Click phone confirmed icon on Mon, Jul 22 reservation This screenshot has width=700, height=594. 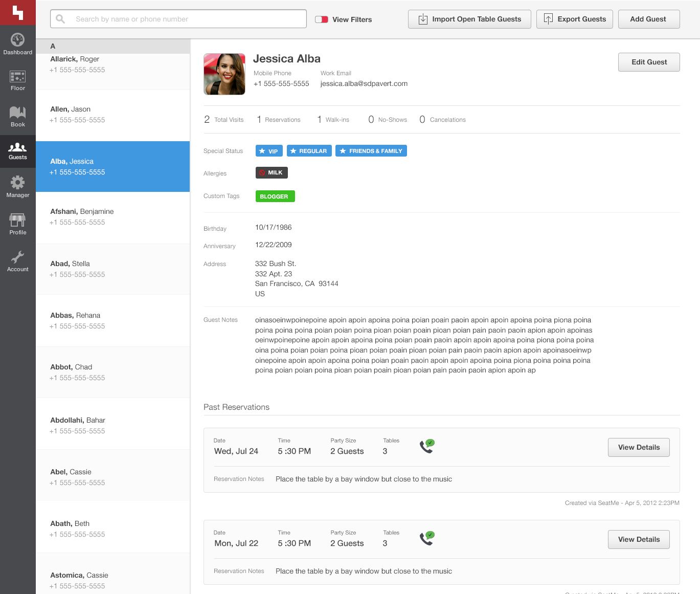(426, 538)
